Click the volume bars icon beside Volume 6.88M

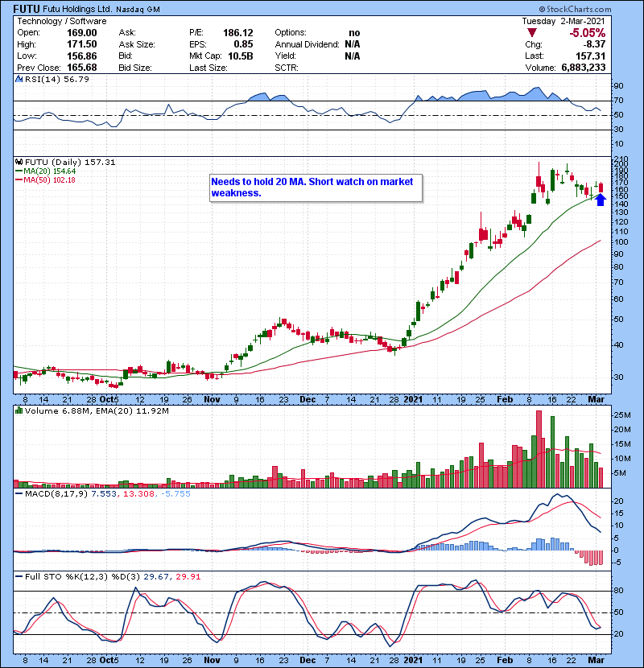tap(19, 410)
